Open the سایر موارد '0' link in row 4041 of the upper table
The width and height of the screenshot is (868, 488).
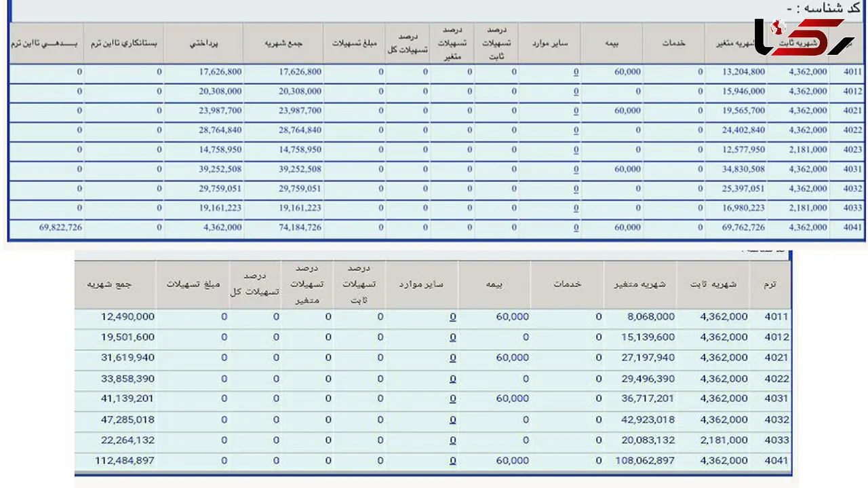tap(576, 228)
